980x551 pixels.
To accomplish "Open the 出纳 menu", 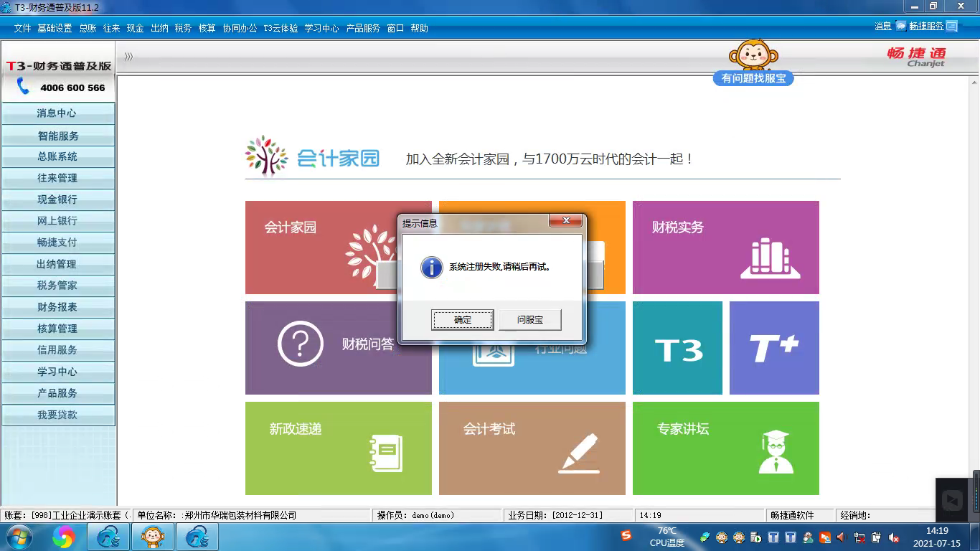I will point(159,28).
